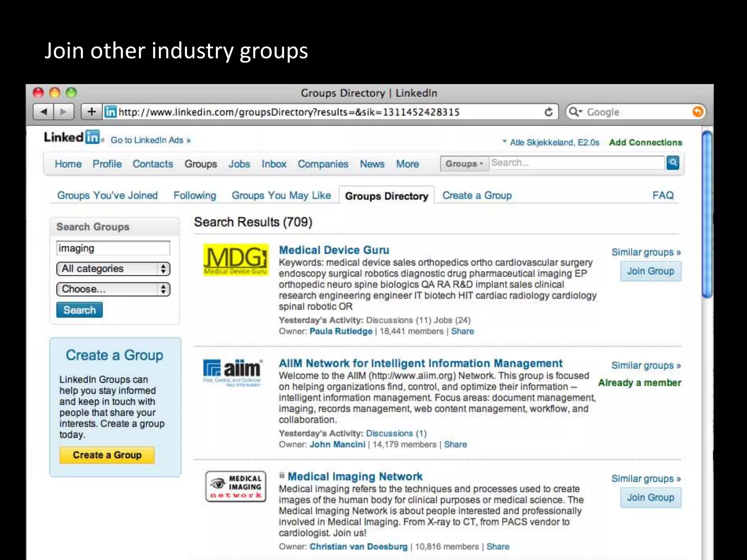Open the News menu item
This screenshot has height=560, width=747.
point(372,164)
